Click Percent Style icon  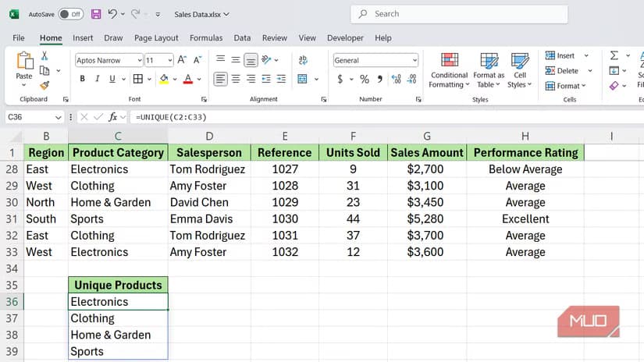coord(365,79)
